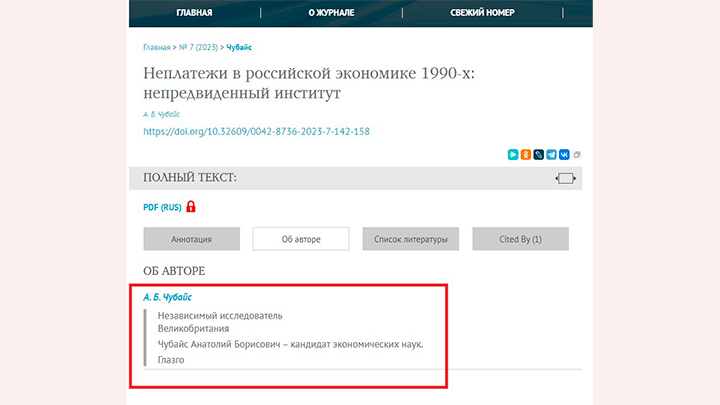The image size is (720, 405).
Task: Select the Об авторе tab
Action: [x=300, y=239]
